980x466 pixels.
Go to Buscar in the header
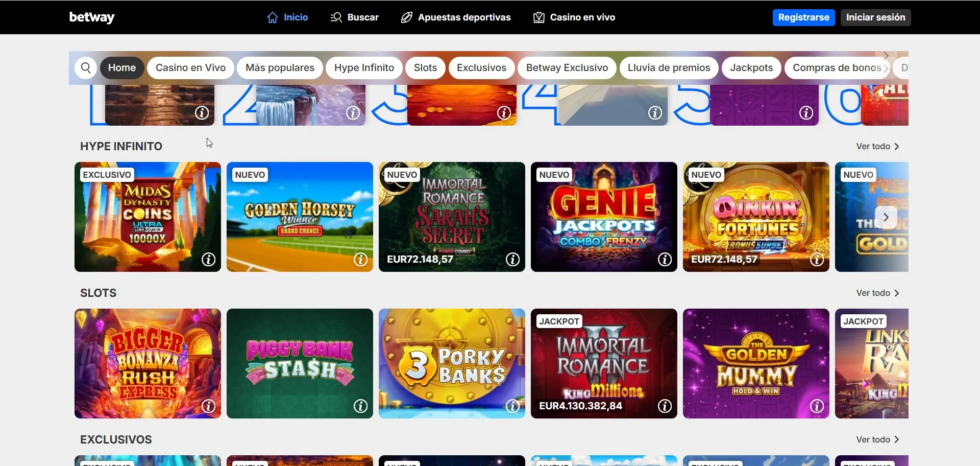355,17
